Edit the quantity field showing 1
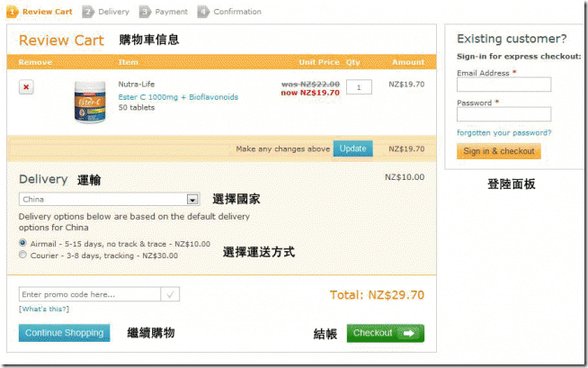The image size is (588, 368). pyautogui.click(x=359, y=87)
